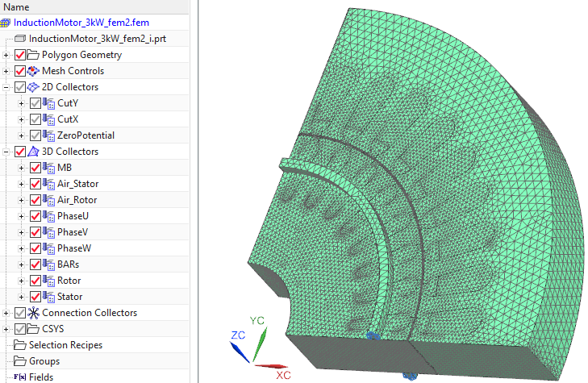Click the Fields f(x) icon
The height and width of the screenshot is (383, 588).
[x=21, y=377]
